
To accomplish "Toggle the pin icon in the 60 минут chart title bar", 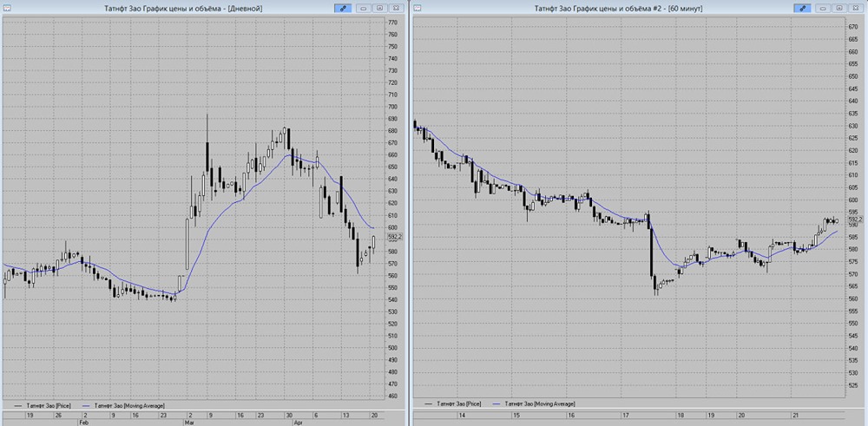I will (x=802, y=9).
